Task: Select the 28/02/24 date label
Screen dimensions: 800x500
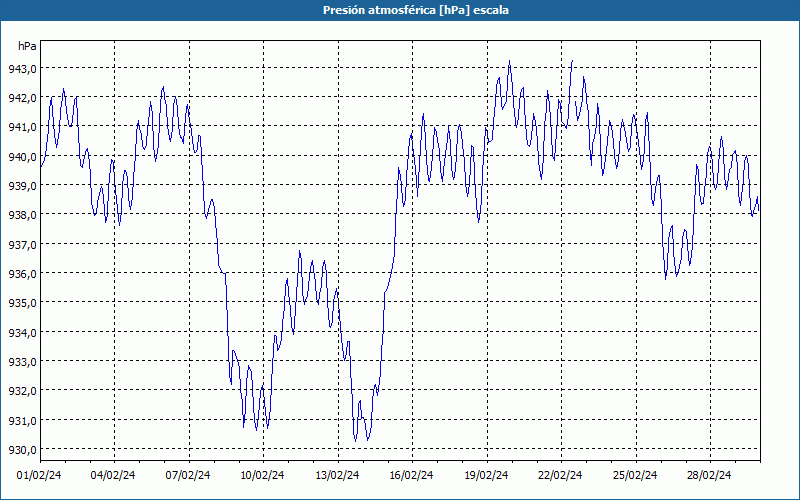Action: click(709, 475)
